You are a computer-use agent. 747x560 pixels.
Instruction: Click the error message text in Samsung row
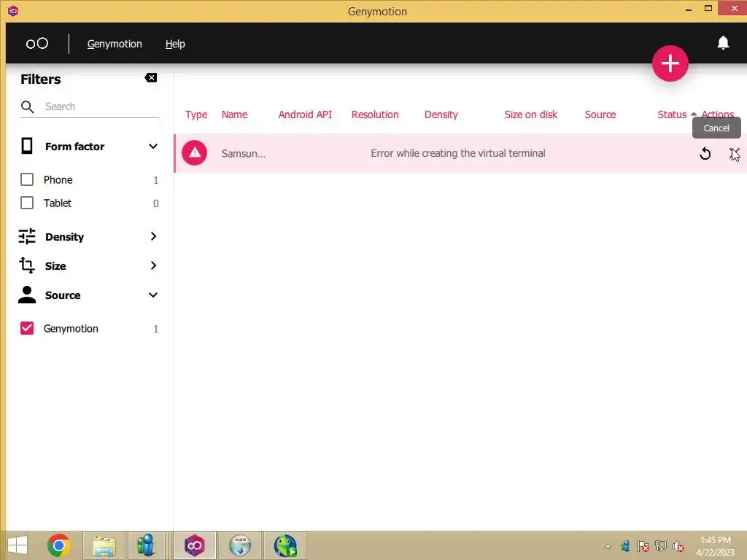[x=458, y=153]
